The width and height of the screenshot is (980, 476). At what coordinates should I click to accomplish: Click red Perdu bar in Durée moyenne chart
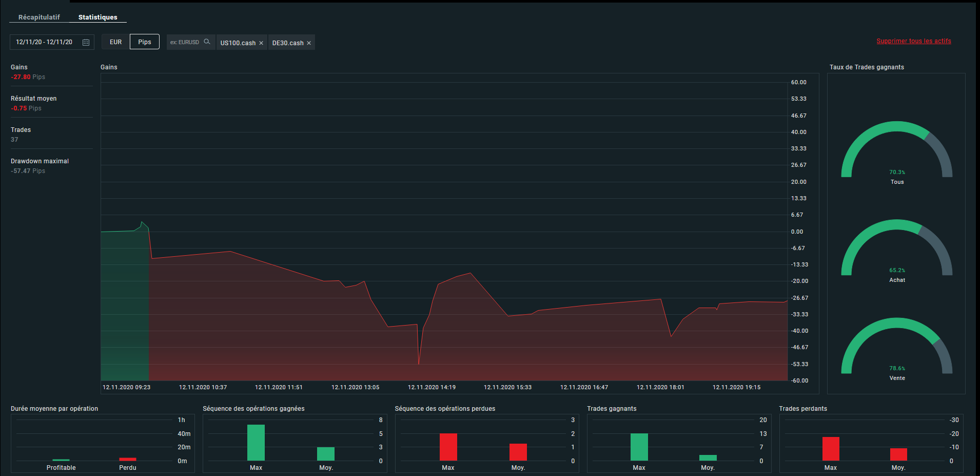tap(128, 459)
